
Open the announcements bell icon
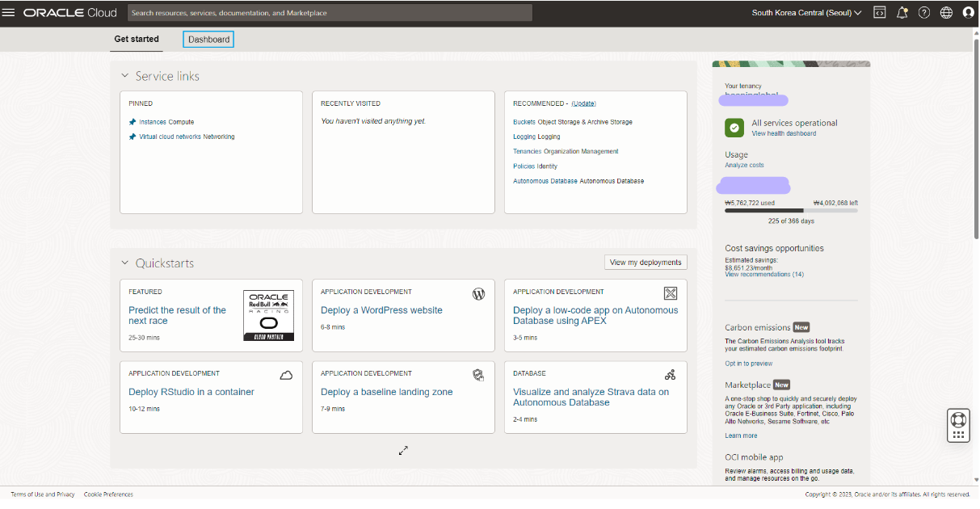pos(902,13)
